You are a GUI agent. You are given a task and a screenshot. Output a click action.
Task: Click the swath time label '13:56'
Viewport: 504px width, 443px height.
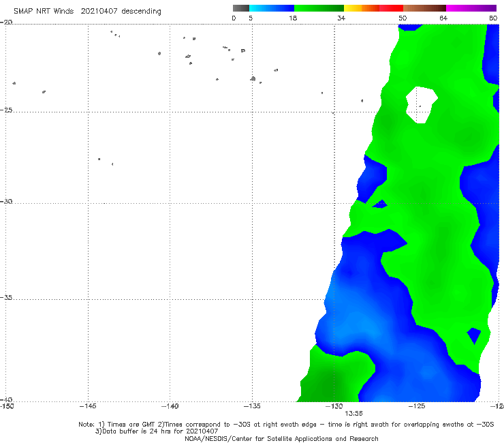(x=353, y=414)
